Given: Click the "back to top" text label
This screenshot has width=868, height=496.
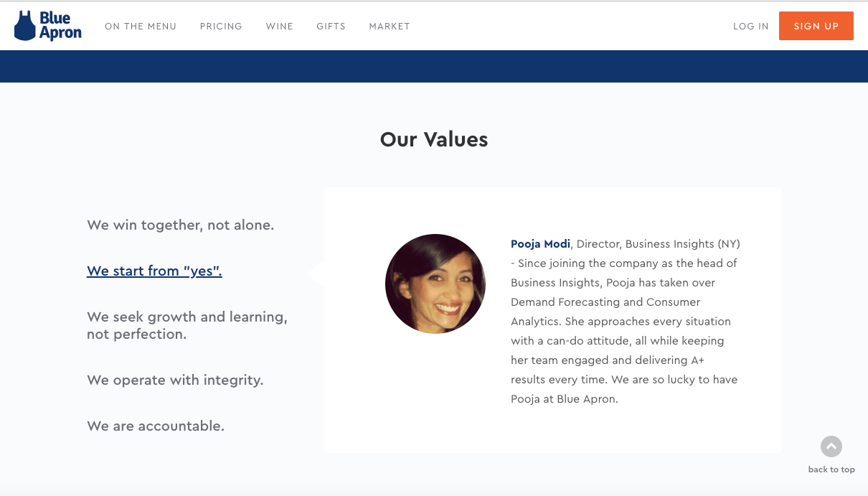Looking at the screenshot, I should pyautogui.click(x=831, y=469).
